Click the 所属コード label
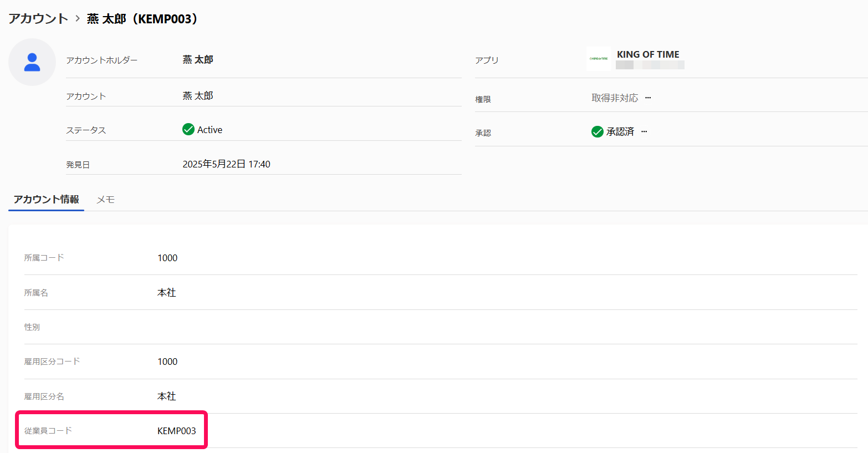Screen dimensions: 868x453 (x=44, y=257)
